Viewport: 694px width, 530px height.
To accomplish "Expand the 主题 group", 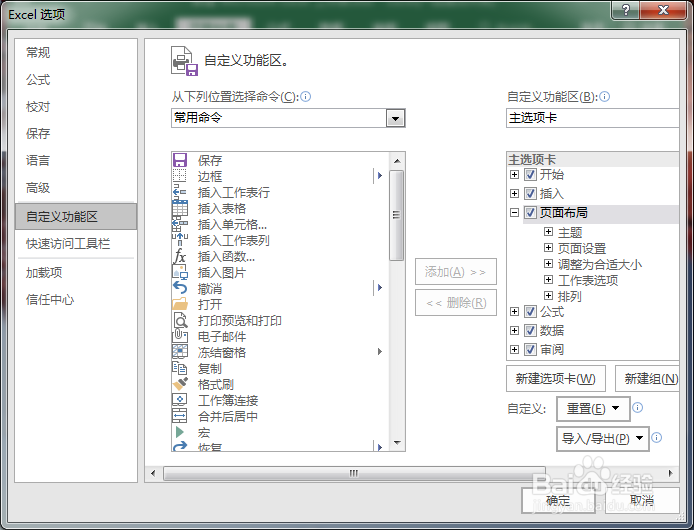I will [x=548, y=232].
